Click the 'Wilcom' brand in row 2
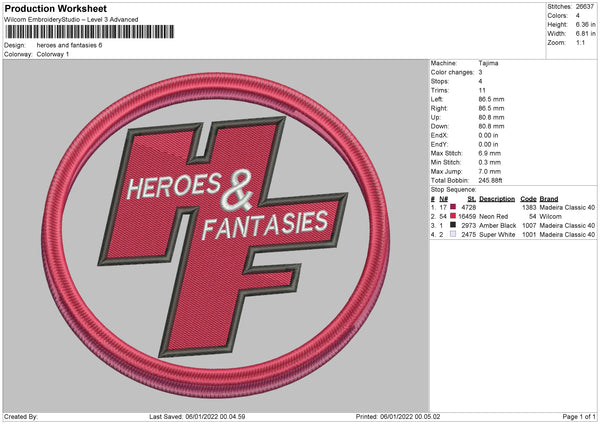The height and width of the screenshot is (424, 600). (x=551, y=217)
